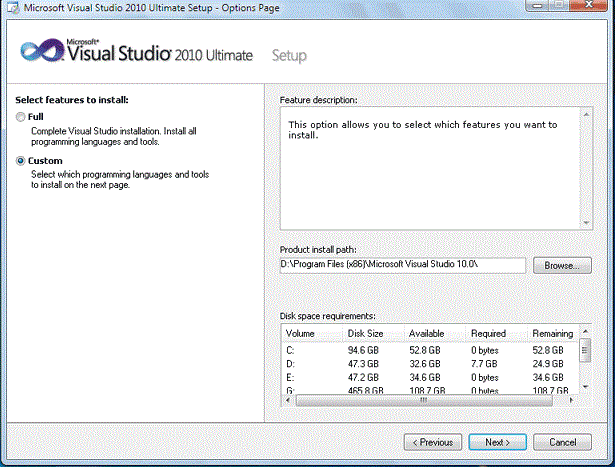Click left arrow of disk space horizontal scrollbar
Screen dimensions: 615x467
pos(288,400)
